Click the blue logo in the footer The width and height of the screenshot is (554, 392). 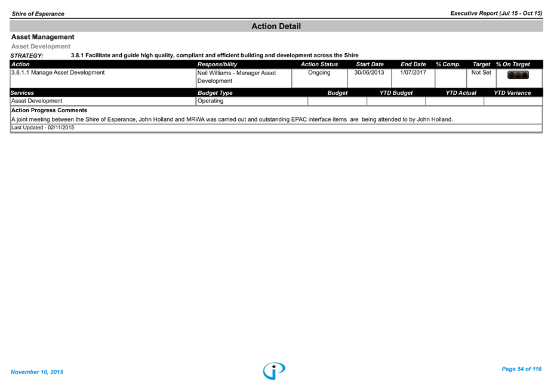[274, 371]
